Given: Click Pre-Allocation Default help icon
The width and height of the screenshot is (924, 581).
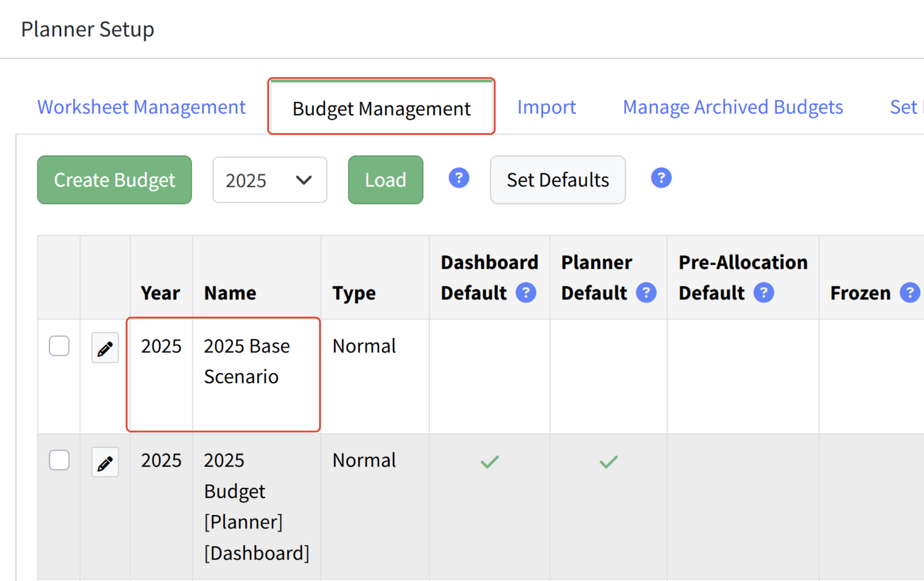Looking at the screenshot, I should point(764,293).
